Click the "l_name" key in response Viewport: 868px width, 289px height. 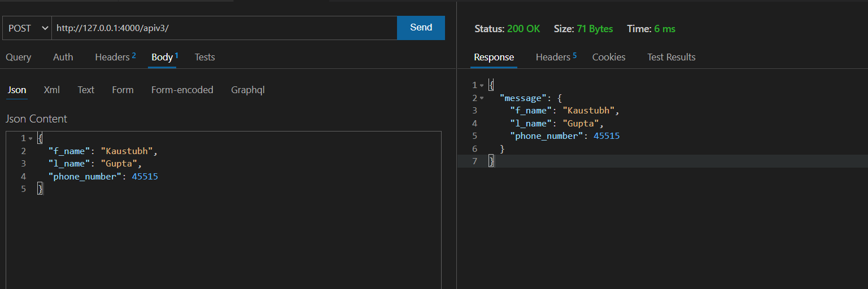[531, 123]
